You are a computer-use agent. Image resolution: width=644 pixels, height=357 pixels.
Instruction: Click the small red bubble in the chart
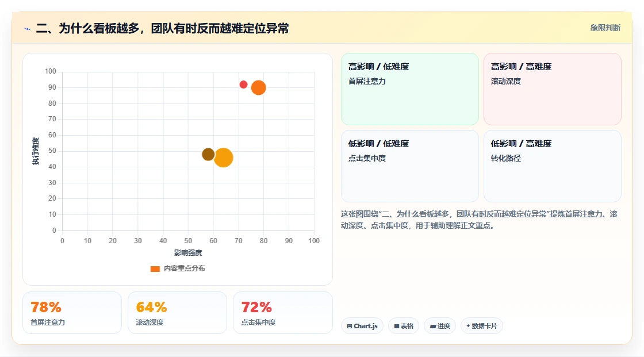pos(244,85)
